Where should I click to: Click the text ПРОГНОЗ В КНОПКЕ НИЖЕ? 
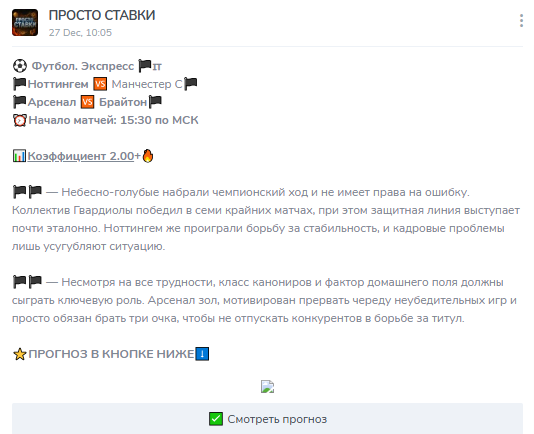111,354
